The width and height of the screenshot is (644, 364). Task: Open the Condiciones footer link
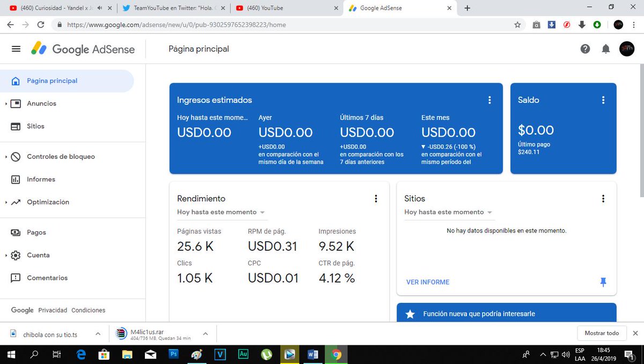coord(89,310)
